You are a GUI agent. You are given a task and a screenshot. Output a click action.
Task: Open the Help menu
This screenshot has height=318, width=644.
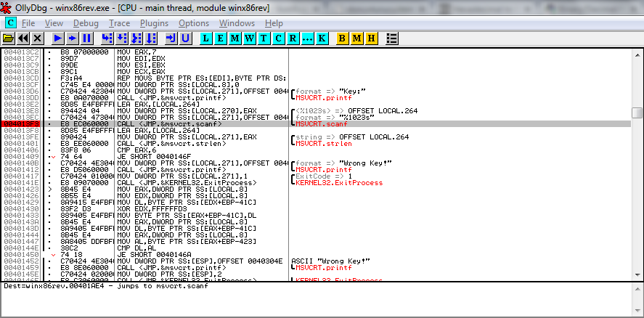pos(274,23)
